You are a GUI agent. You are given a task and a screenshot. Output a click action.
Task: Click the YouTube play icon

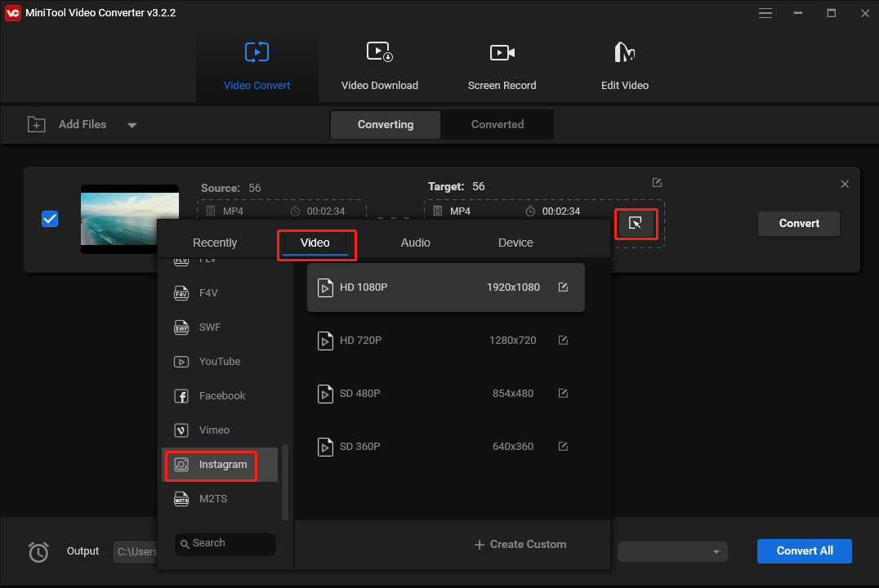(x=181, y=362)
